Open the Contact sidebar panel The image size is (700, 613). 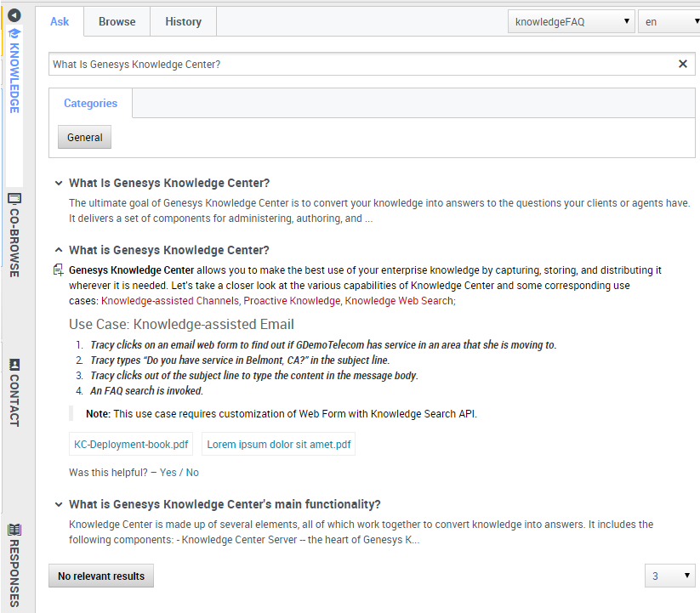(x=14, y=393)
